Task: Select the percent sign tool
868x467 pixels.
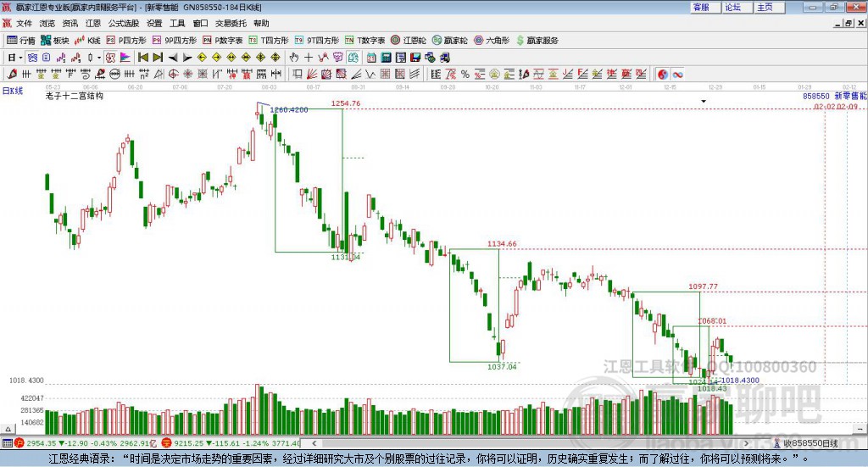Action: tap(465, 74)
